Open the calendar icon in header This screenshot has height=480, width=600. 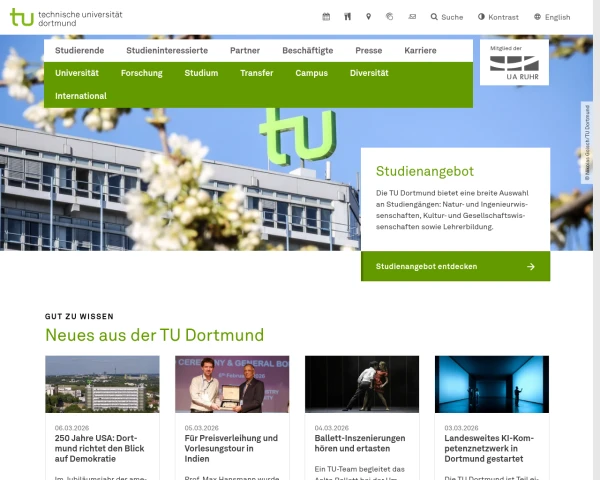326,17
